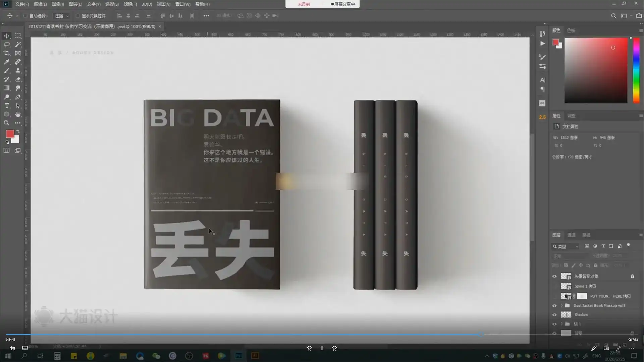Select the Horizontal Type tool

7,105
